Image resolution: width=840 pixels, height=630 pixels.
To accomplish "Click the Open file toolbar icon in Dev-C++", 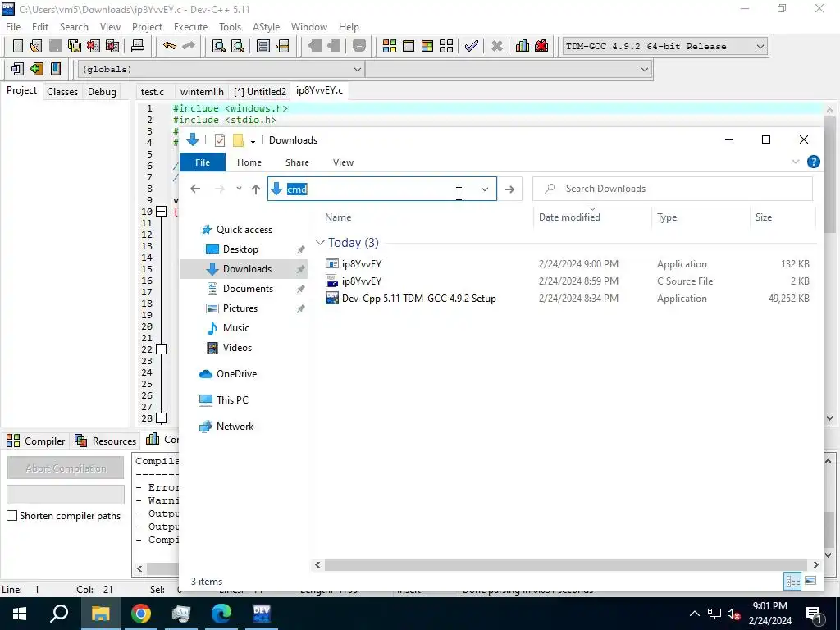I will click(36, 47).
